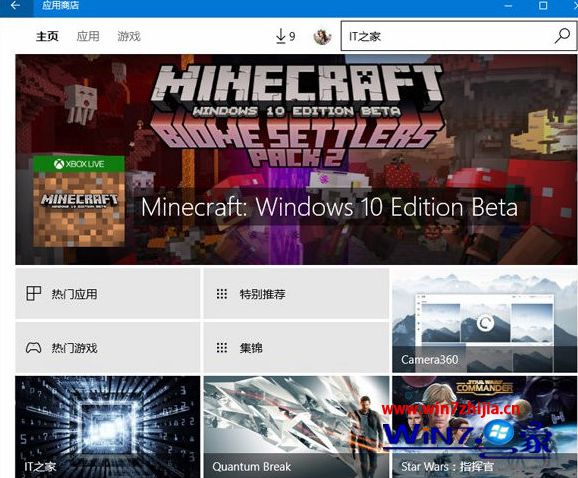Image resolution: width=578 pixels, height=478 pixels.
Task: Open the 热门应用 tile
Action: click(x=108, y=293)
